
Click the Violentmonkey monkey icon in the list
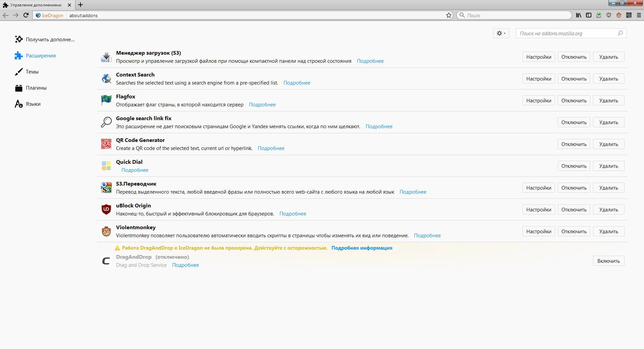click(106, 231)
